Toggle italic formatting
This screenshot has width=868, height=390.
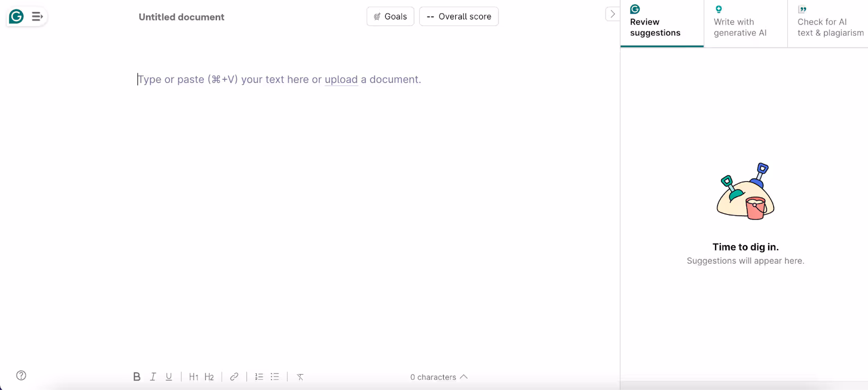153,376
